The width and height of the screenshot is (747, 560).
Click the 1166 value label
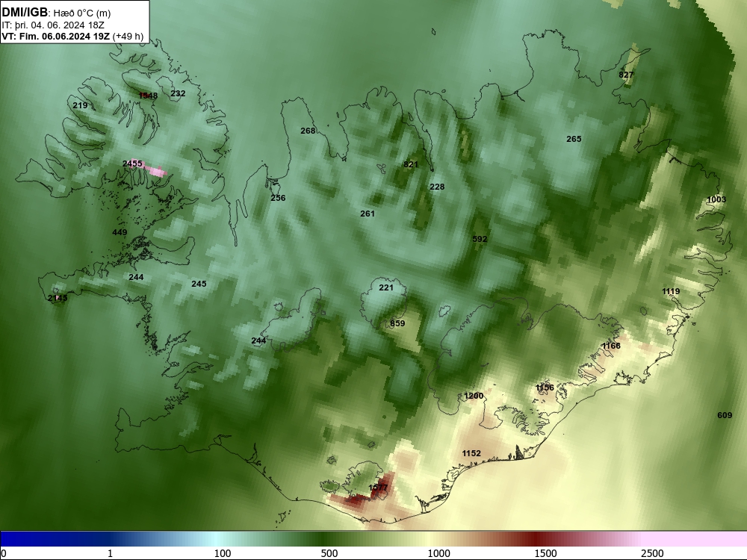pos(611,346)
